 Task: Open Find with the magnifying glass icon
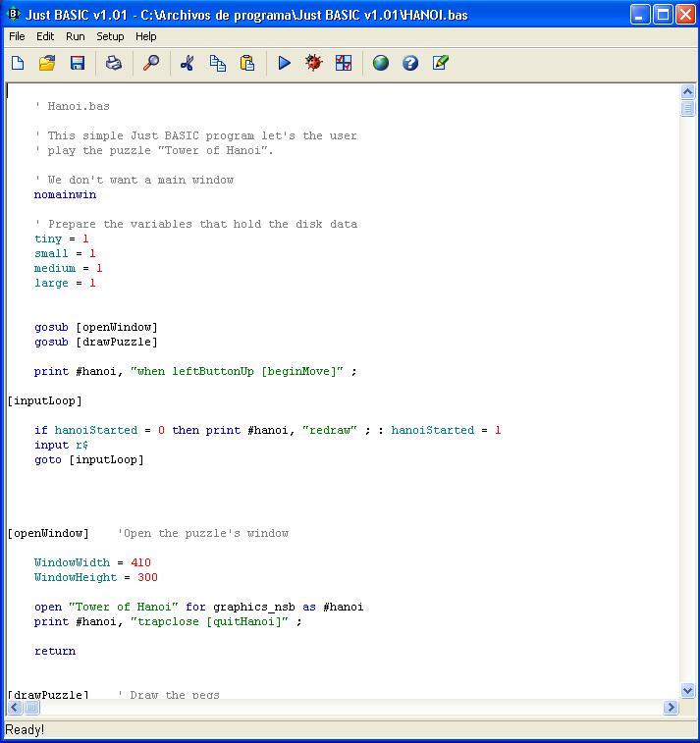tap(151, 63)
